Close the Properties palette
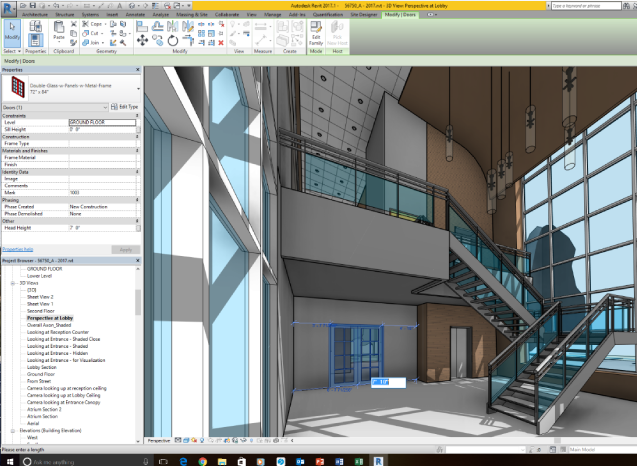 click(x=138, y=70)
